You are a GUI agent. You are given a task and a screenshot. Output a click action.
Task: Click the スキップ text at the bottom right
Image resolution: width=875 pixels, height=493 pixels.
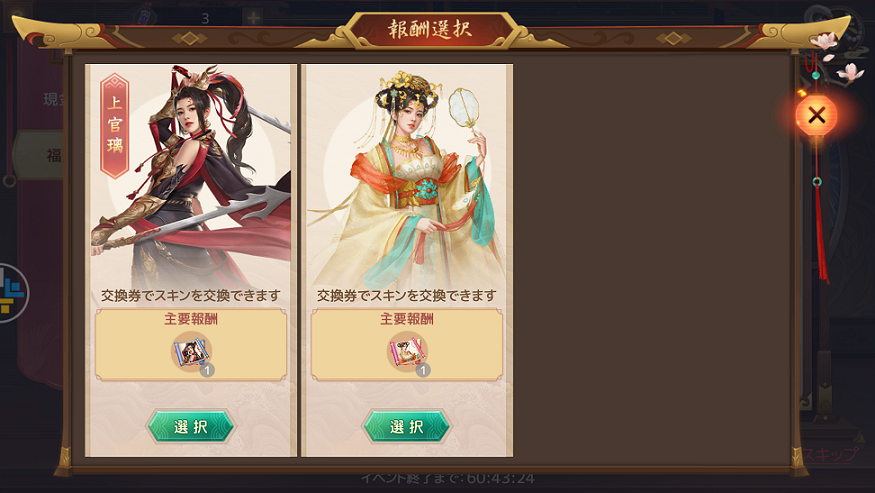click(x=830, y=454)
